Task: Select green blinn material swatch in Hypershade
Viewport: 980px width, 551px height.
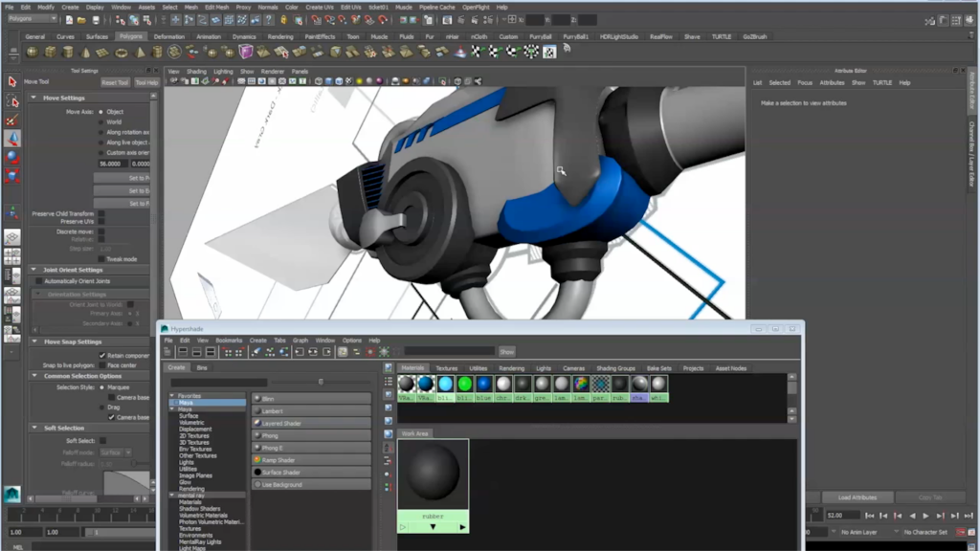Action: click(x=464, y=384)
